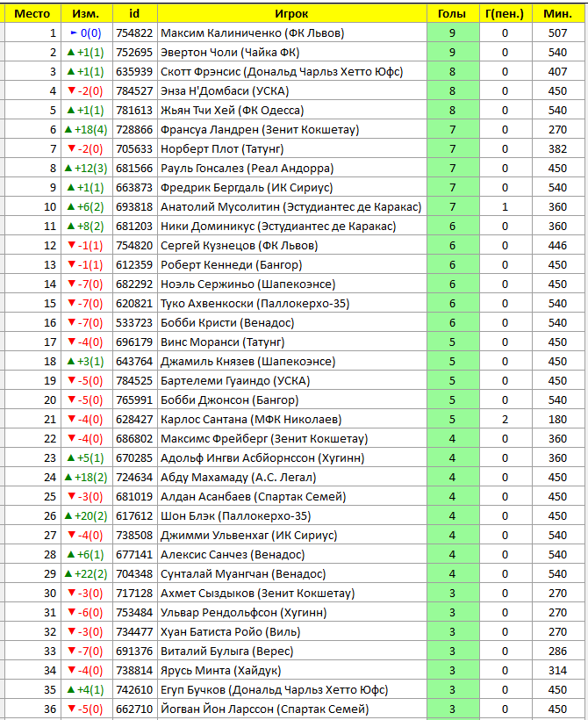The width and height of the screenshot is (588, 720).
Task: Select player 'Энза Н'Домбаси (УСКА)'
Action: pyautogui.click(x=292, y=91)
